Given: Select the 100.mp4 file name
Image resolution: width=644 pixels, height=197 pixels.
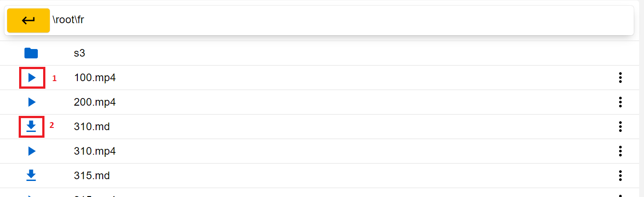Looking at the screenshot, I should point(95,78).
